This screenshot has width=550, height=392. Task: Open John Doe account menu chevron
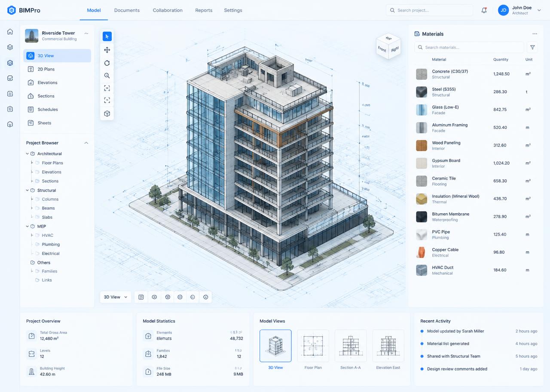[x=539, y=10]
